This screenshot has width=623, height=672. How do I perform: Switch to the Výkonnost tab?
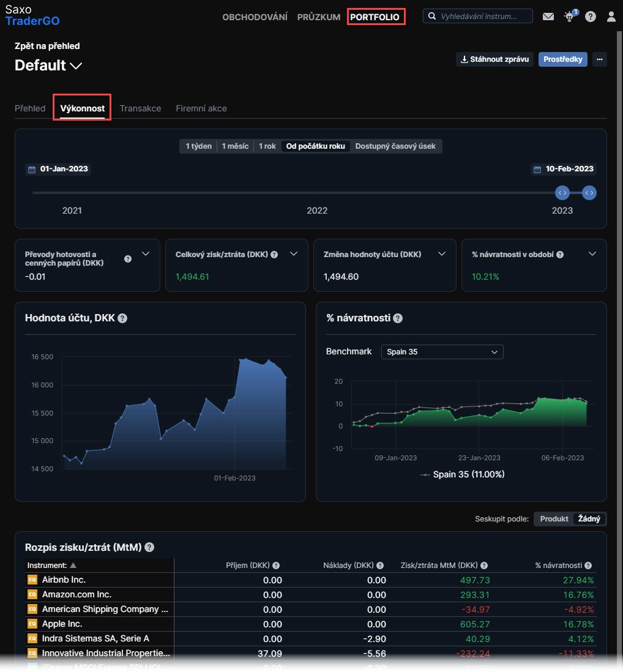(x=82, y=108)
